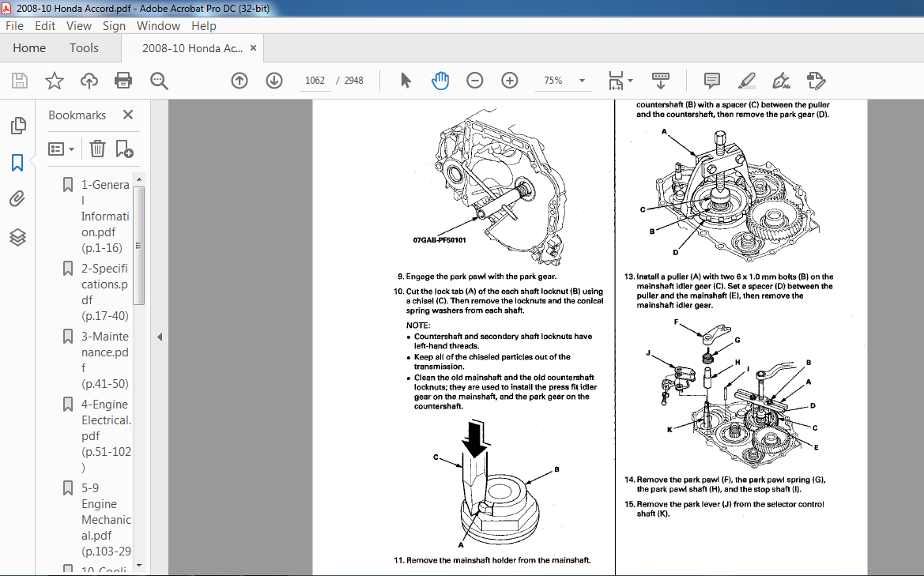Add the document to starred favorites
The image size is (924, 576).
tap(55, 81)
